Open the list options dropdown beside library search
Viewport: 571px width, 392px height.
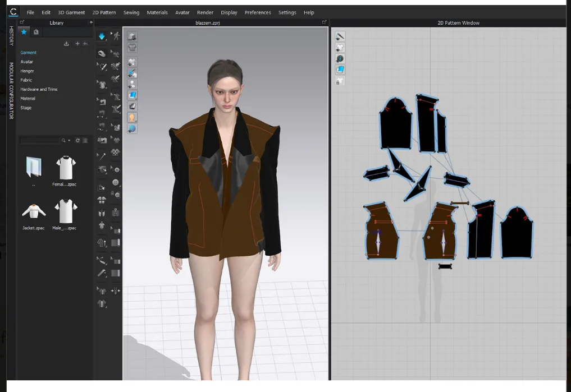(x=84, y=140)
